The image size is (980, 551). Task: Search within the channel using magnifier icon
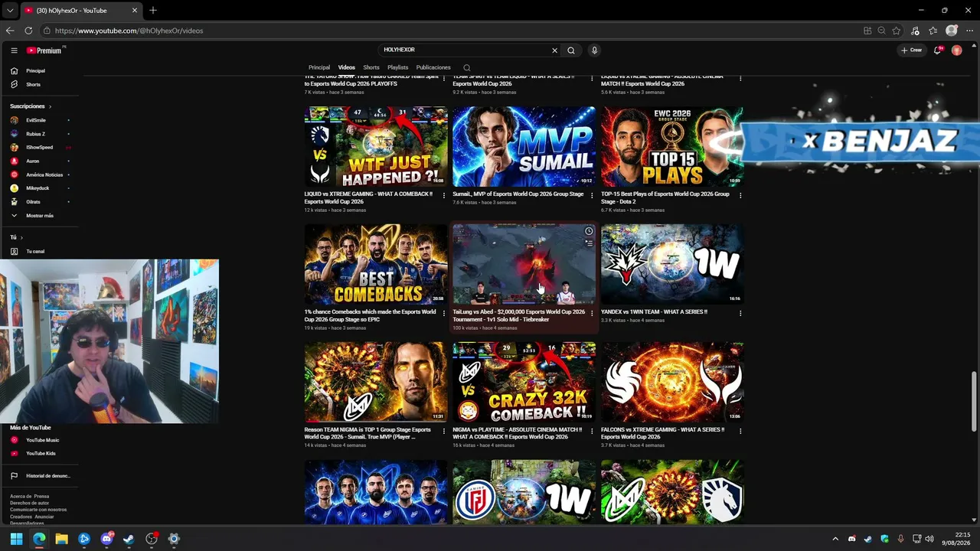click(467, 68)
